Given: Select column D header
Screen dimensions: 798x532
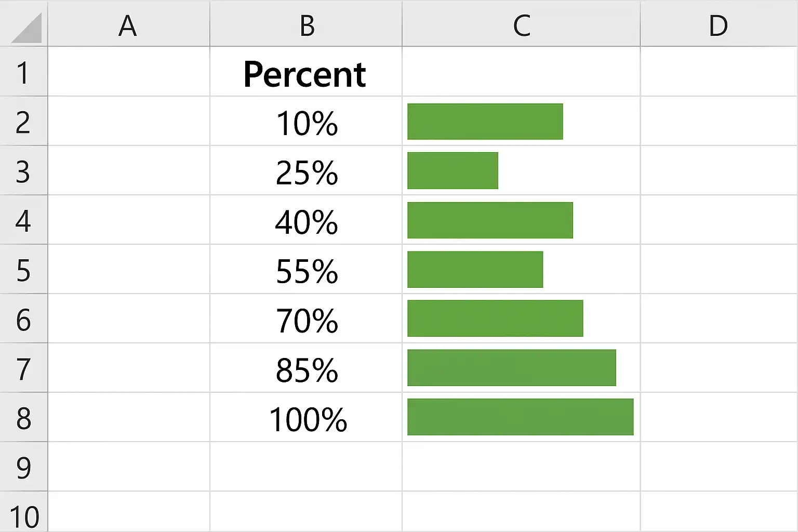Looking at the screenshot, I should pyautogui.click(x=719, y=24).
